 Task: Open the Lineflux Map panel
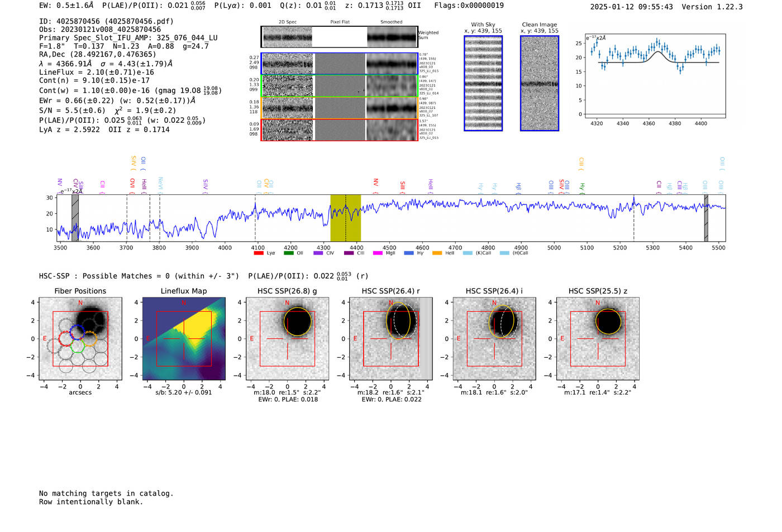pyautogui.click(x=184, y=339)
